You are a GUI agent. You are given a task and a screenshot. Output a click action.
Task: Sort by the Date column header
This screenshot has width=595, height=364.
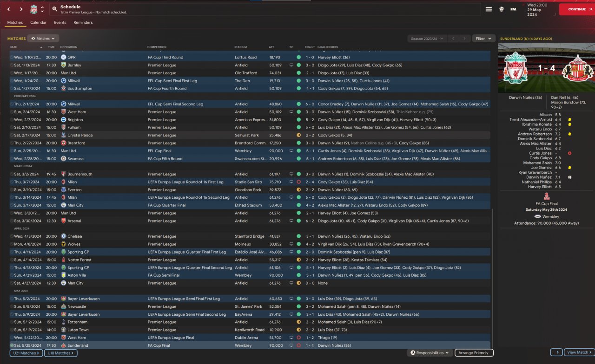pyautogui.click(x=13, y=47)
